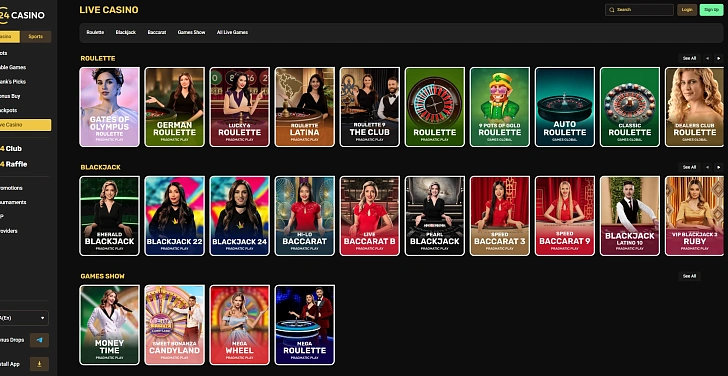Select the Roulette filter tab
728x376 pixels.
point(95,32)
